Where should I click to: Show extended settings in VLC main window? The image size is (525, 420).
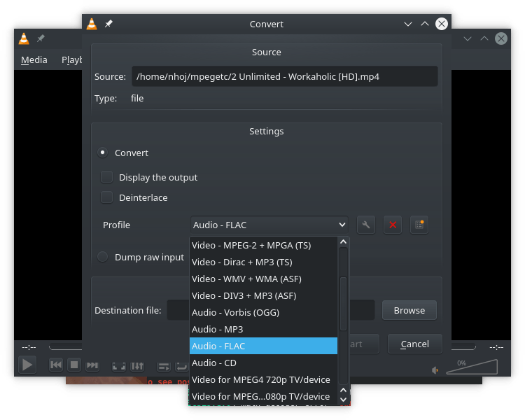[x=137, y=366]
